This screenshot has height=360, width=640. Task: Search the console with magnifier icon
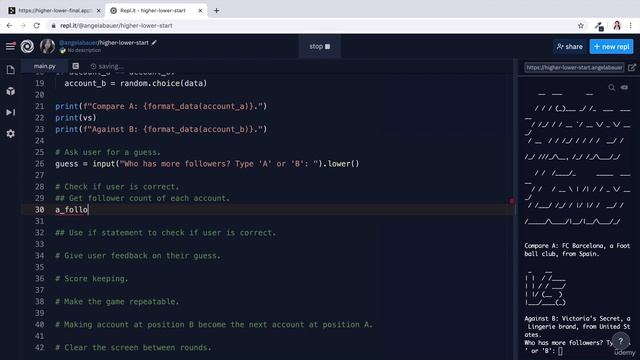pos(611,87)
